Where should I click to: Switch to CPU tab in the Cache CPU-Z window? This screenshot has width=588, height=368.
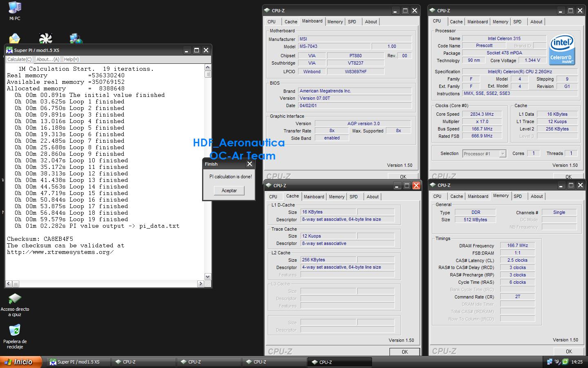click(x=273, y=197)
